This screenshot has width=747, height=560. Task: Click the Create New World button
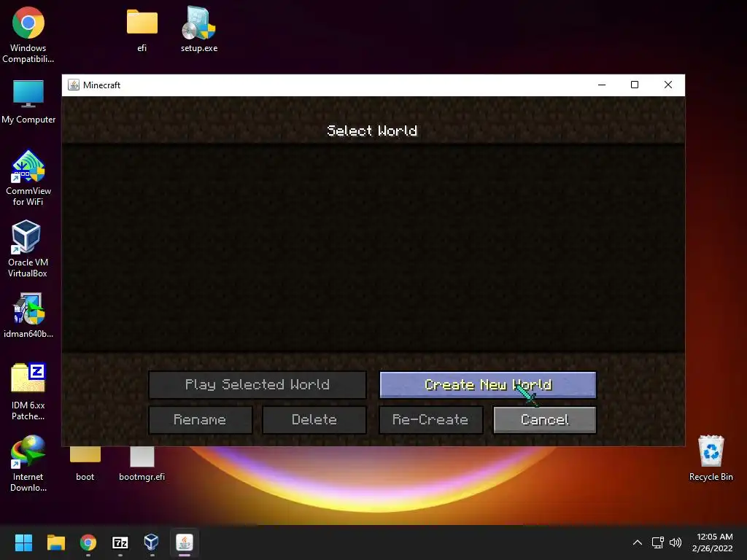[488, 385]
